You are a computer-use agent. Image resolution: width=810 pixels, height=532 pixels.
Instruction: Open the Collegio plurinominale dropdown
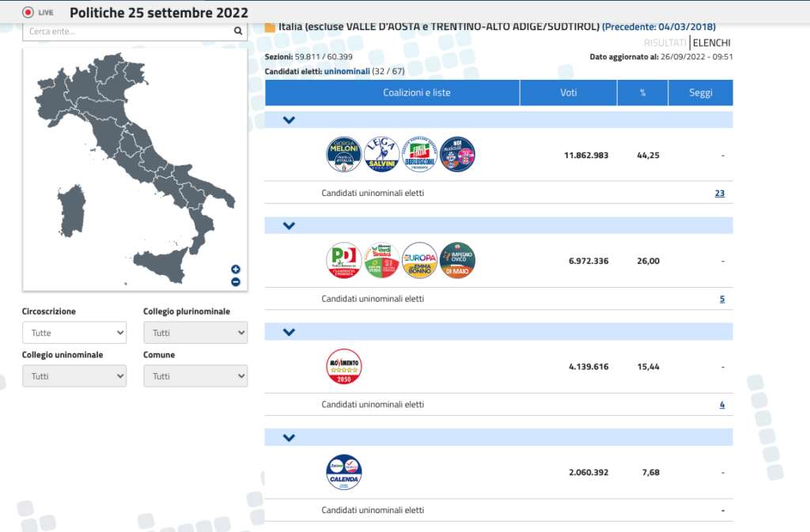(195, 333)
